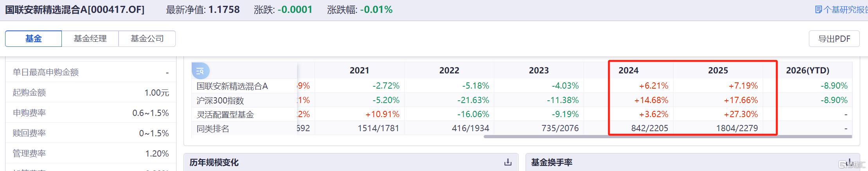This screenshot has width=868, height=171.
Task: Switch to the 基金经理 tab
Action: pos(90,39)
